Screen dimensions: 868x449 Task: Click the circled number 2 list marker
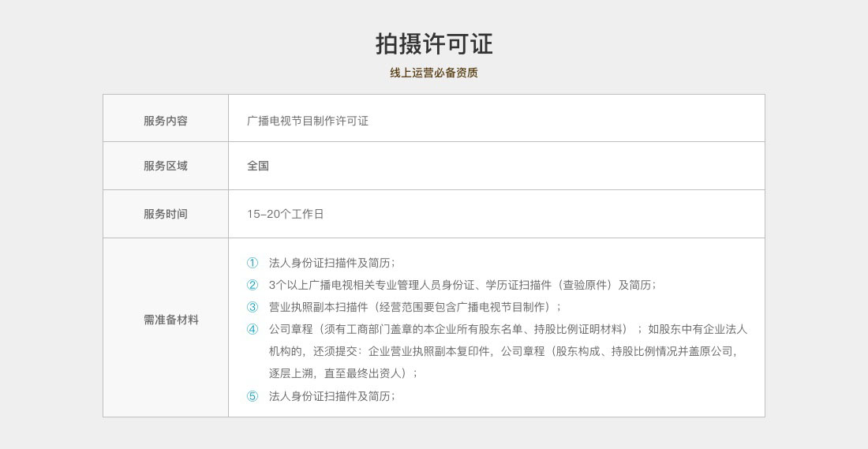(x=253, y=285)
